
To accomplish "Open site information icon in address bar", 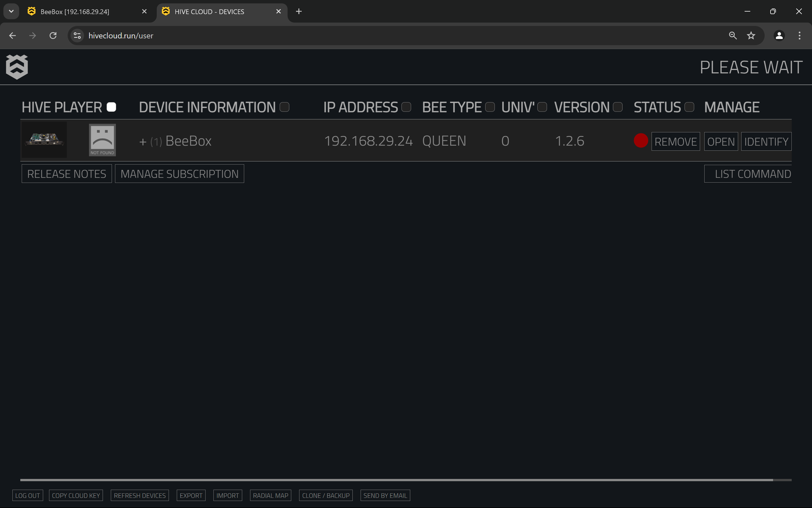I will click(x=77, y=36).
